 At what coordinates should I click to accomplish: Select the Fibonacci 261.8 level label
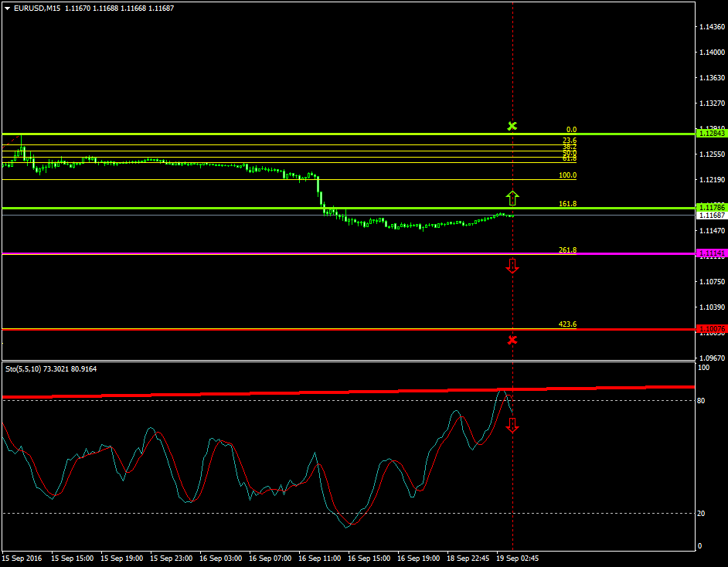coord(567,250)
